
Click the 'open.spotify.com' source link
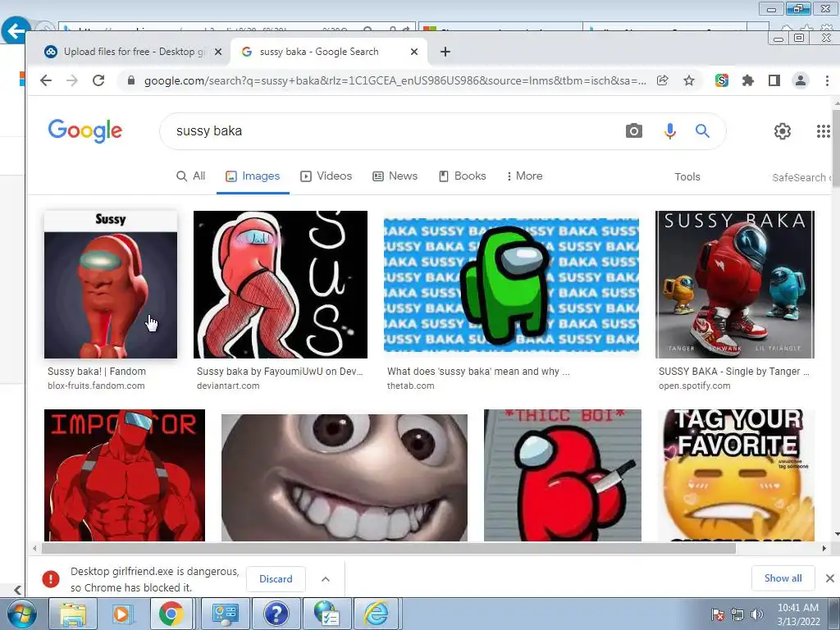[x=694, y=386]
